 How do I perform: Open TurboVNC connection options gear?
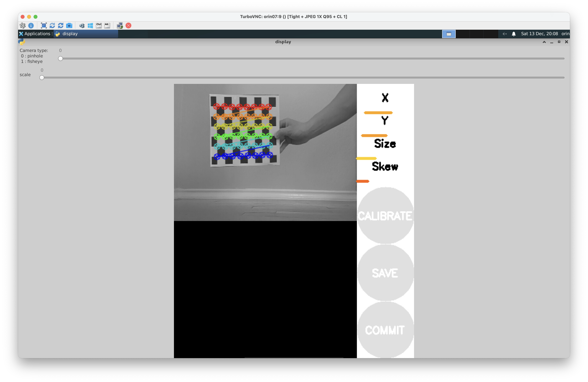pos(22,25)
